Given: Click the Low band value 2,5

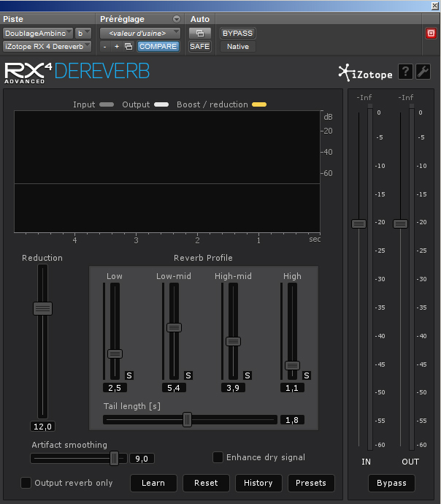Looking at the screenshot, I should tap(115, 388).
